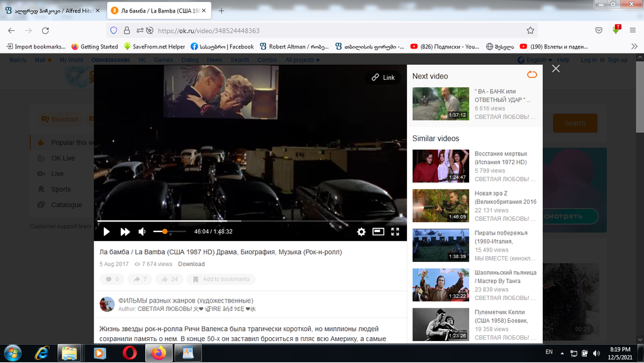Image resolution: width=644 pixels, height=363 pixels.
Task: Open Пираты побережья video title
Action: click(501, 237)
